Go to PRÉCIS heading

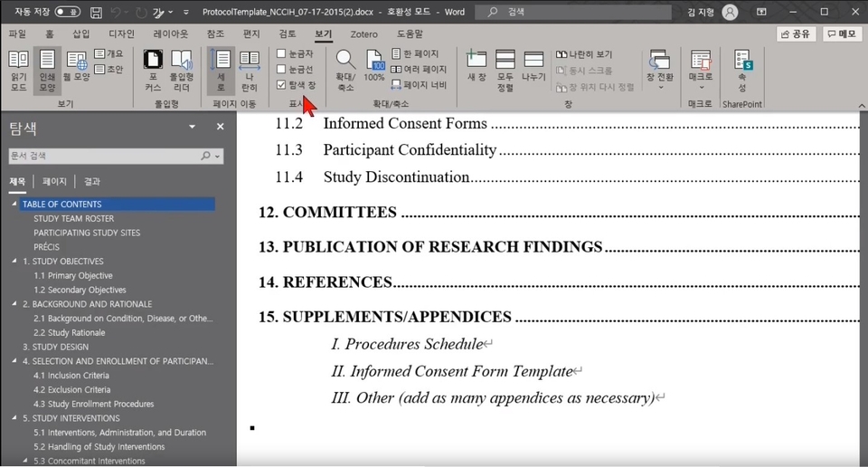coord(46,246)
